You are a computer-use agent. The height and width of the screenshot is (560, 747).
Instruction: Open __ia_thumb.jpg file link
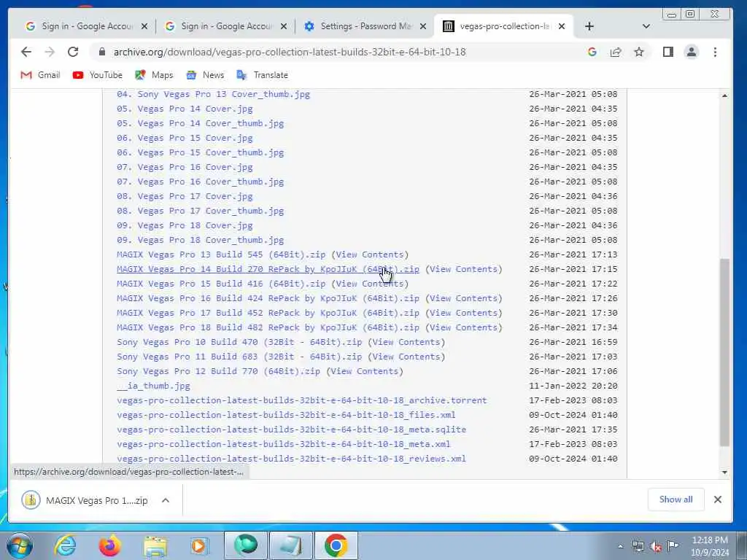(153, 386)
